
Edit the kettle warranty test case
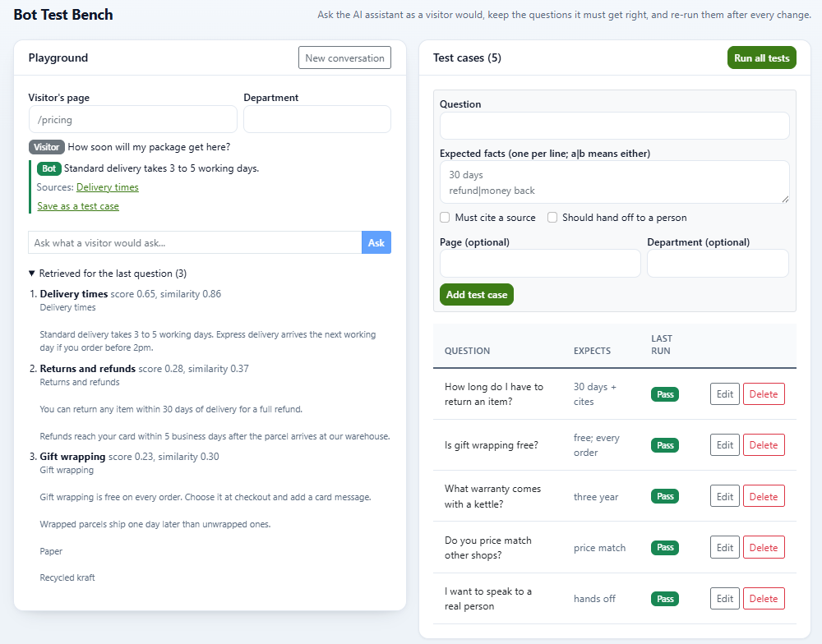coord(724,496)
